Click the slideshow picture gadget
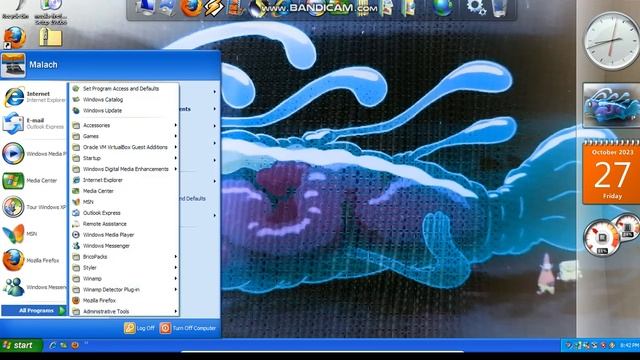Screen dimensions: 640x360 point(611,106)
